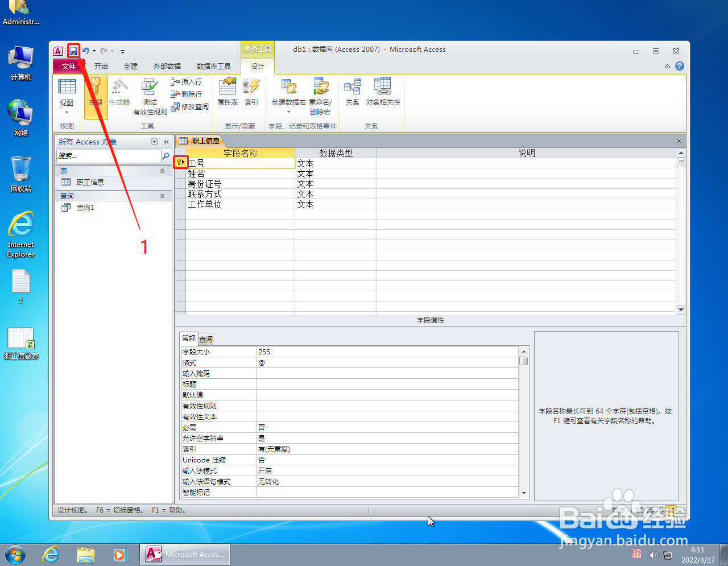Click the 字段名称 column header

pyautogui.click(x=240, y=153)
